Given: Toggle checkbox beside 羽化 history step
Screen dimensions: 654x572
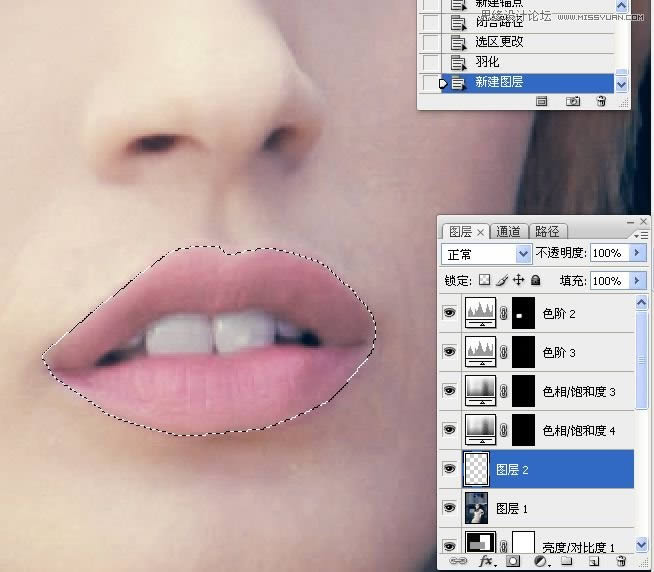Looking at the screenshot, I should (x=430, y=62).
